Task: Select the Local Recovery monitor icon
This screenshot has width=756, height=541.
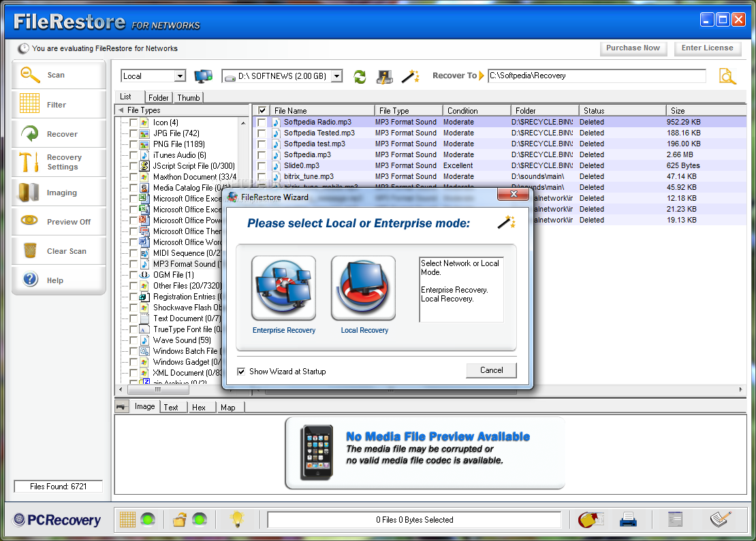Action: [x=363, y=288]
